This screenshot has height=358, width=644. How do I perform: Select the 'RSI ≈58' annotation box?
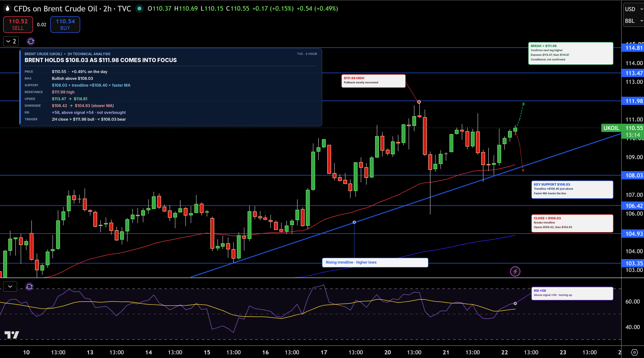tap(572, 293)
